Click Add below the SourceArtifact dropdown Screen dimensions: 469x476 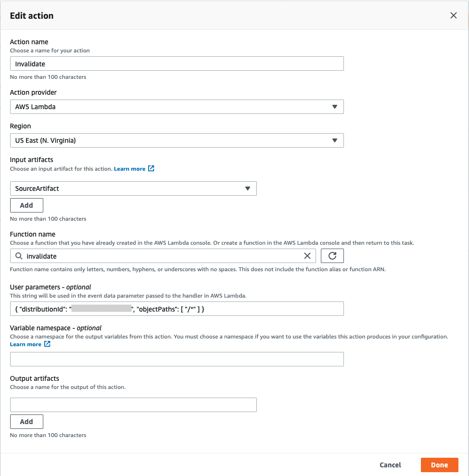26,205
